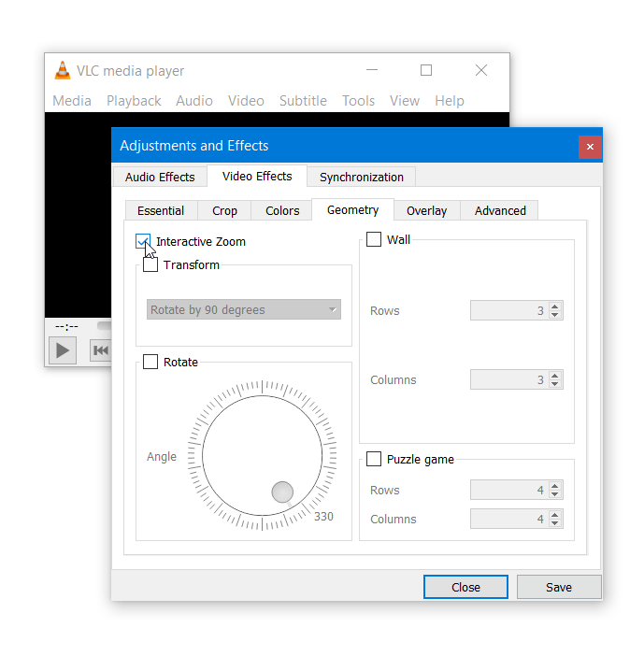Open the Rotate by 90 degrees dropdown
Screen dimensions: 644x656
pyautogui.click(x=244, y=309)
